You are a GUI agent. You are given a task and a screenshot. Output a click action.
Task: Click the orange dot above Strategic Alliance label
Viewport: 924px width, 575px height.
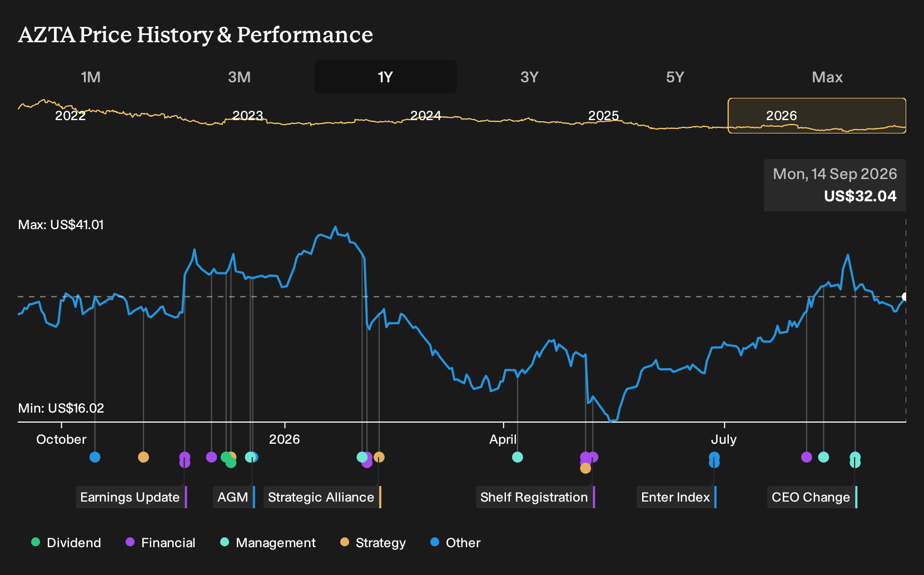tap(379, 457)
